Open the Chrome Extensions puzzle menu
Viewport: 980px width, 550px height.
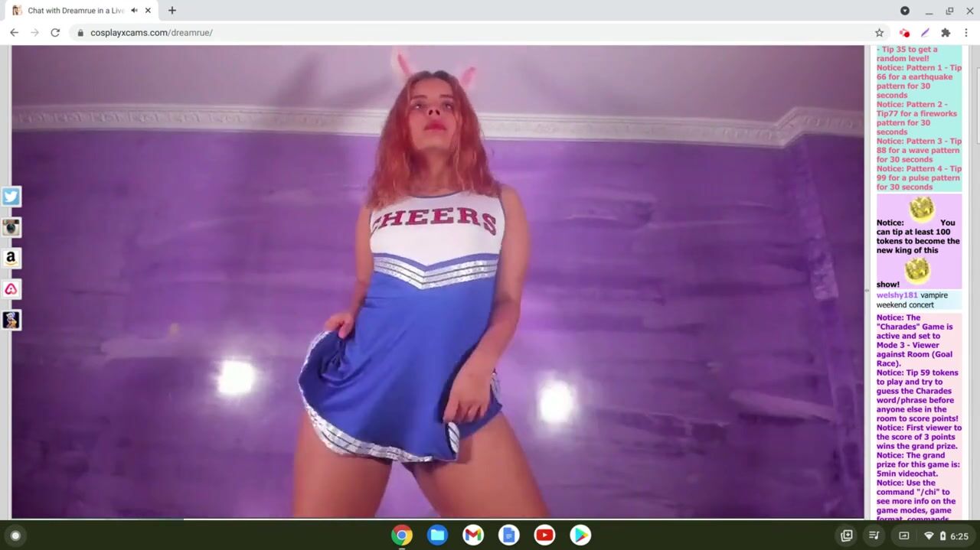click(946, 33)
